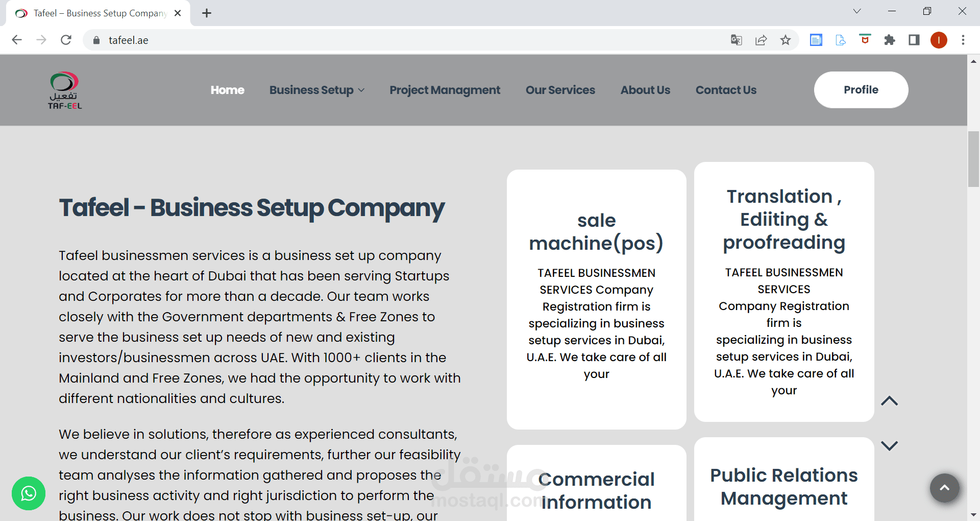
Task: Click the site security padlock icon
Action: click(96, 40)
